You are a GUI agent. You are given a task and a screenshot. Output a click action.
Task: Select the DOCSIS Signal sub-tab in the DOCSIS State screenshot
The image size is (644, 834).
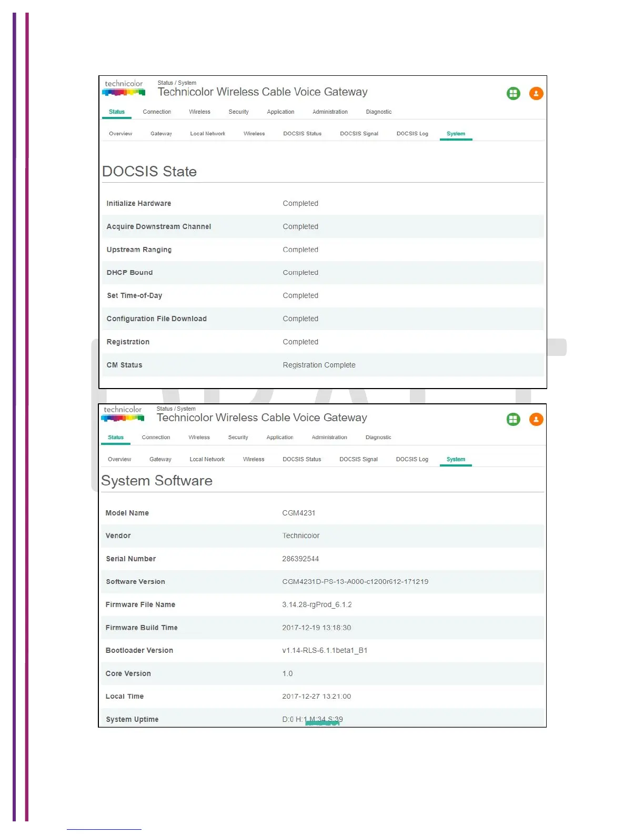[359, 134]
